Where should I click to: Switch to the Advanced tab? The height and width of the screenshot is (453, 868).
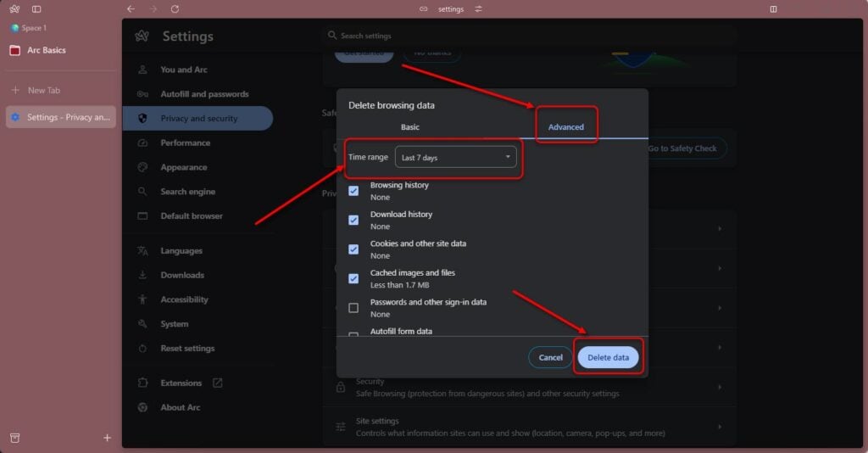point(565,126)
